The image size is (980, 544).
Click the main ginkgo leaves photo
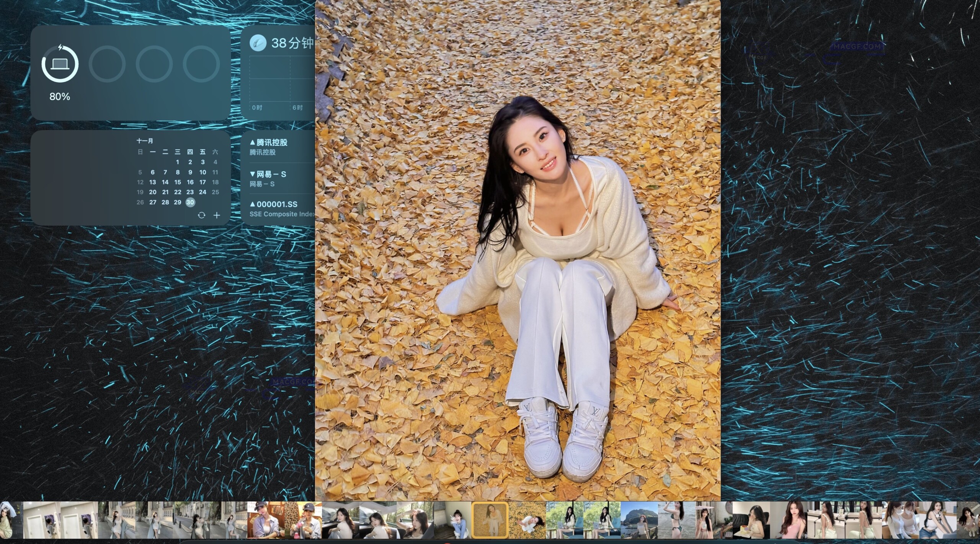pos(518,249)
